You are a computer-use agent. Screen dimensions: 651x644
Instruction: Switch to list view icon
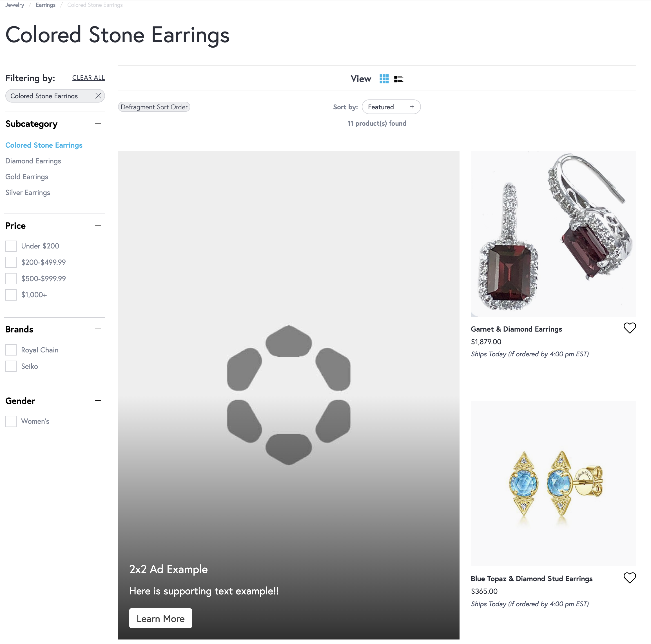pos(399,79)
